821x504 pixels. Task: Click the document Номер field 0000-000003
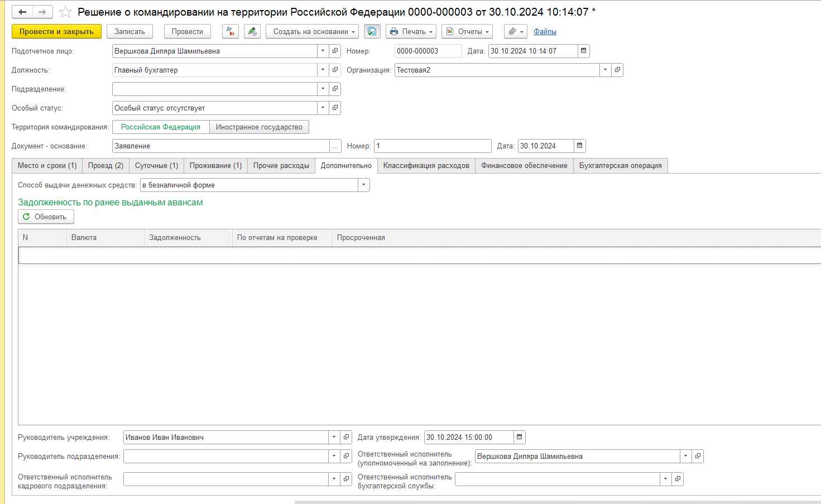click(428, 51)
